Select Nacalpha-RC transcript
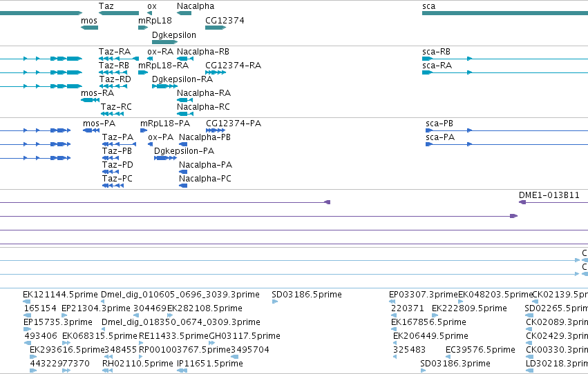588x374 pixels. [x=185, y=114]
